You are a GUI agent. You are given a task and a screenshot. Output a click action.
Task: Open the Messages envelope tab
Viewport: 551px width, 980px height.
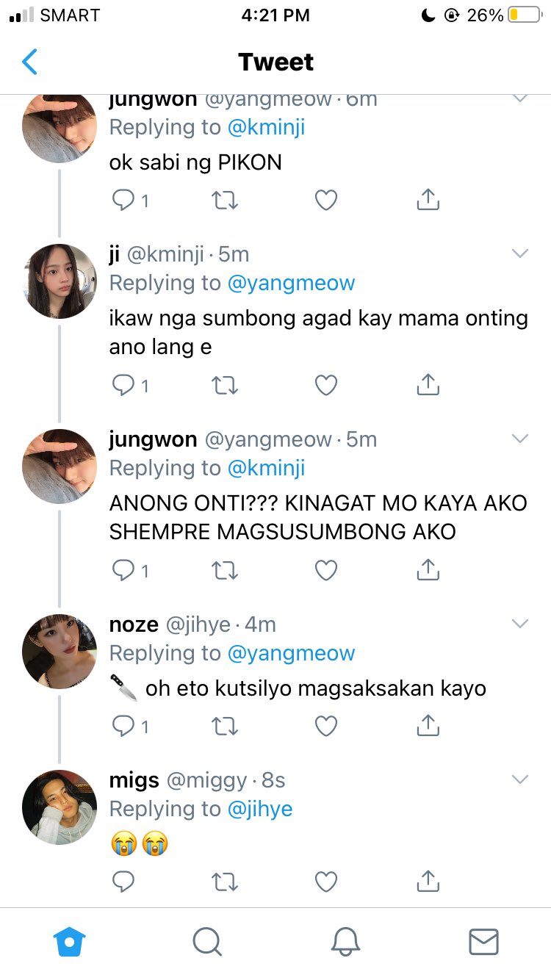point(483,941)
